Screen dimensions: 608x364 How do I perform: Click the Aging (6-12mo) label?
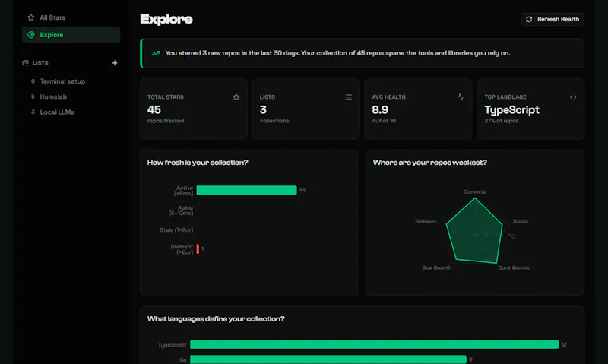click(181, 210)
